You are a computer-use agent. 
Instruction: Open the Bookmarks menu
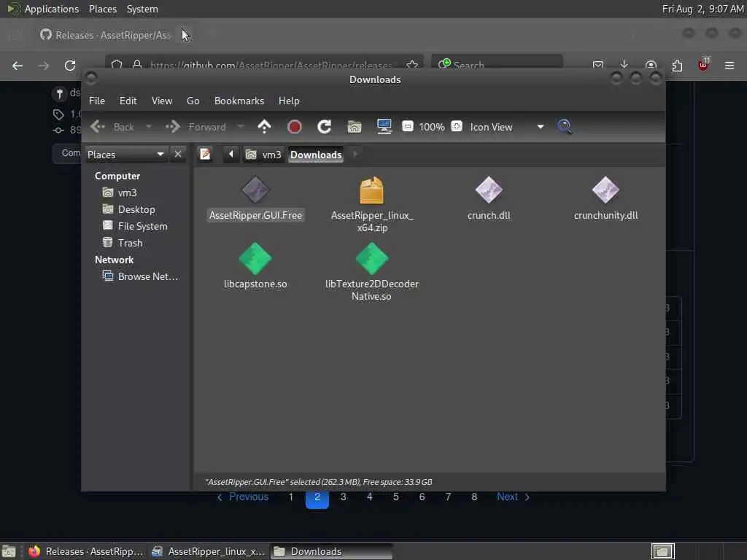[x=239, y=101]
